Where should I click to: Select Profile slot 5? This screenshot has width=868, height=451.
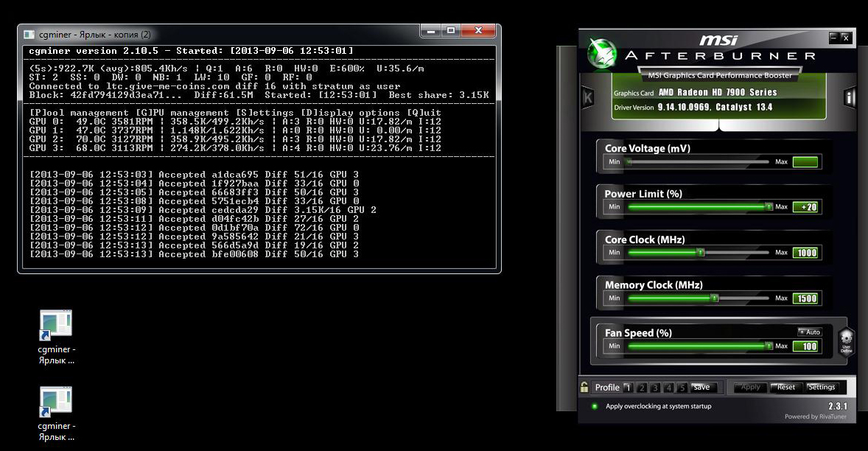(682, 388)
